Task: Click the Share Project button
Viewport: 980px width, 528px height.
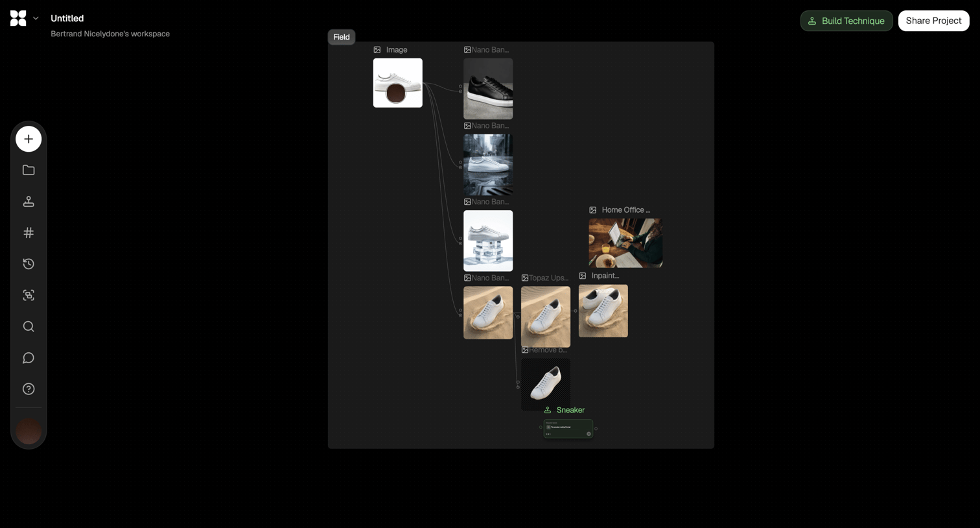Action: point(933,21)
